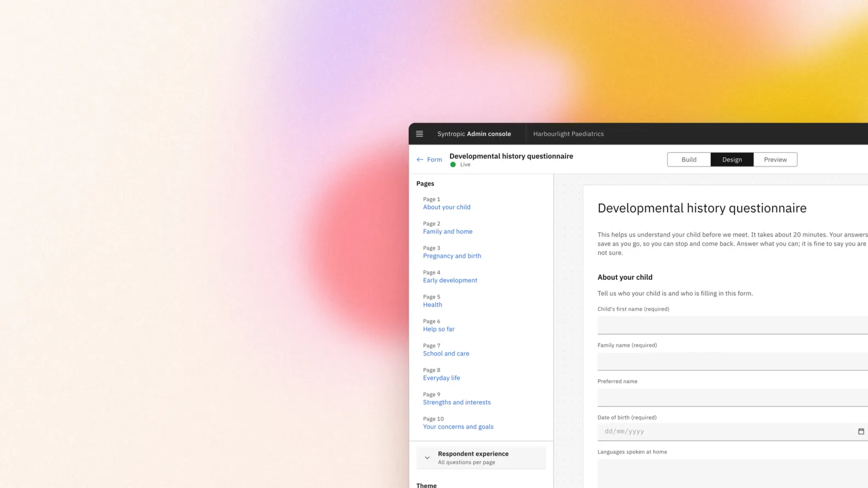
Task: Click Harbourlight Paediatrics in header
Action: (x=568, y=134)
